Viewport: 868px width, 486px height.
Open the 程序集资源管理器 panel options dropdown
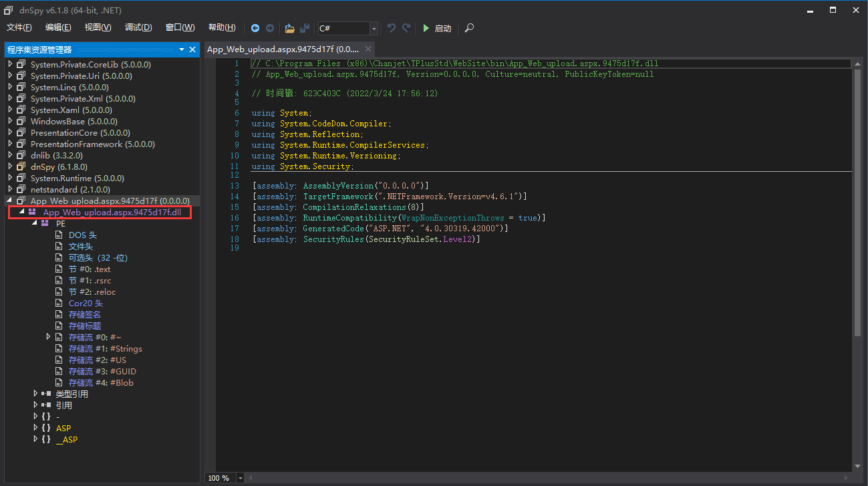click(182, 50)
